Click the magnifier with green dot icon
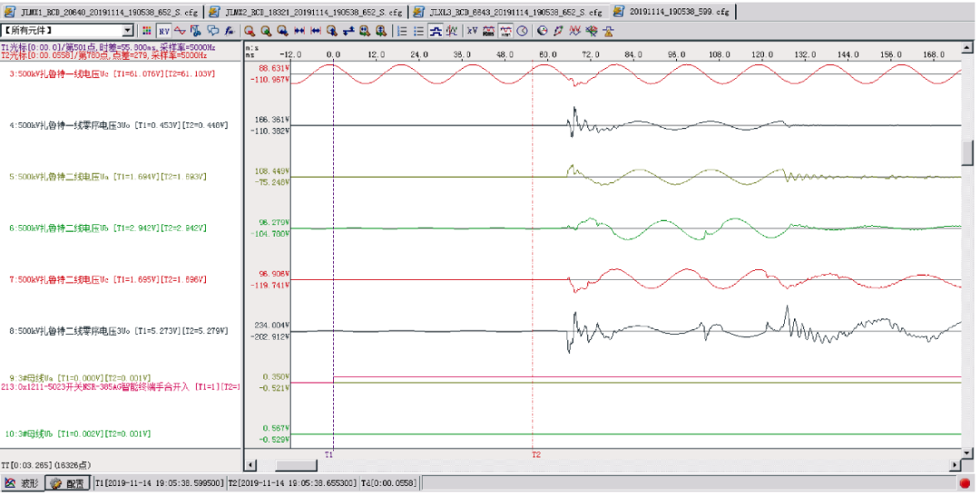This screenshot has height=496, width=980. 266,31
